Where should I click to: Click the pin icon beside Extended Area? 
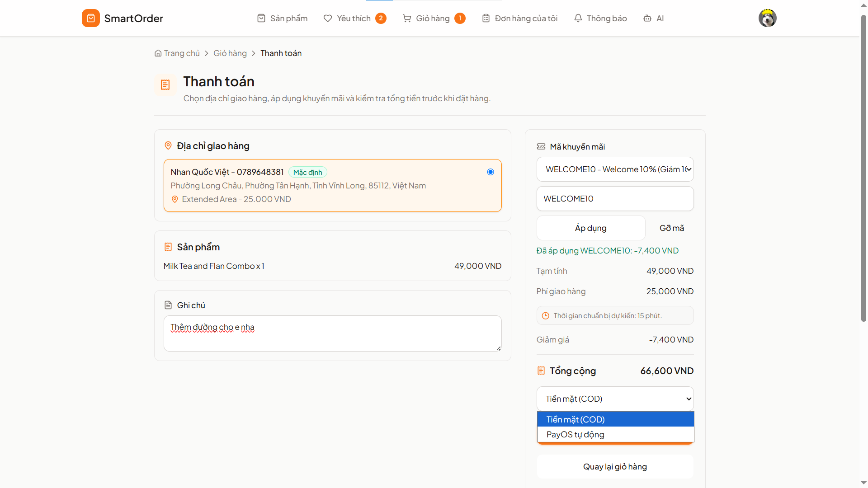pos(175,199)
